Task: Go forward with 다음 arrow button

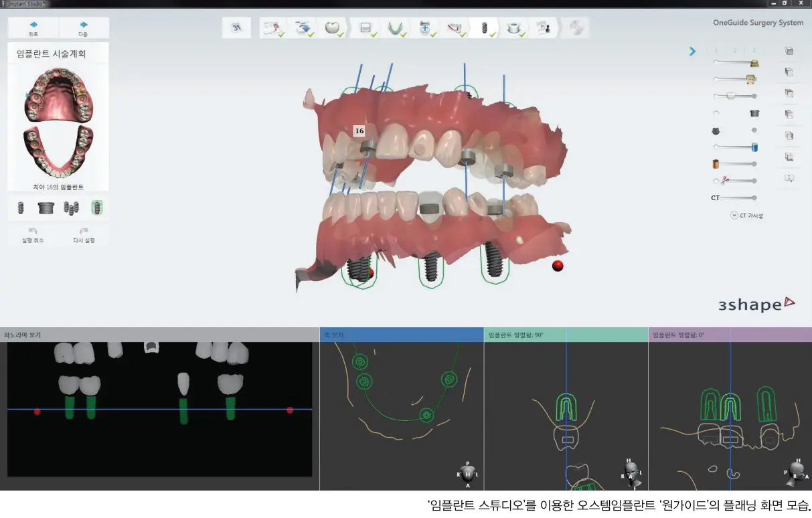Action: pyautogui.click(x=84, y=28)
